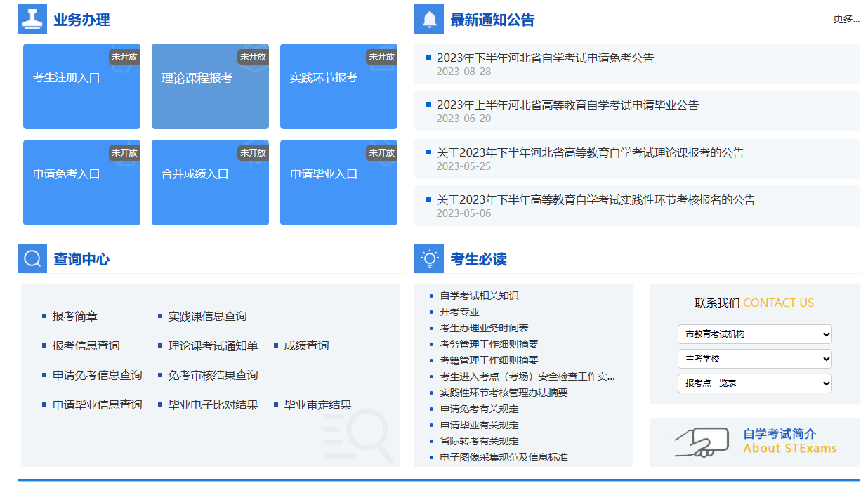Click the hand-holding-card icon for 自学考试简介
This screenshot has width=868, height=488.
click(x=702, y=442)
